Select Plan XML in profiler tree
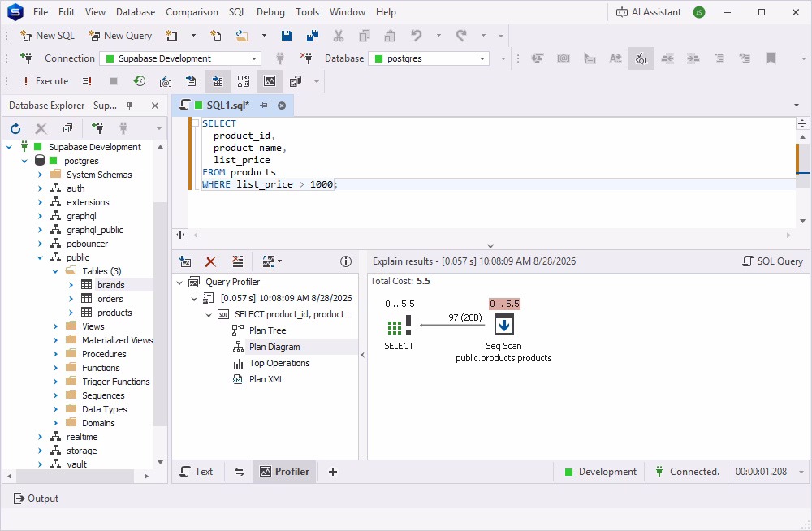Viewport: 812px width, 531px height. coord(266,380)
